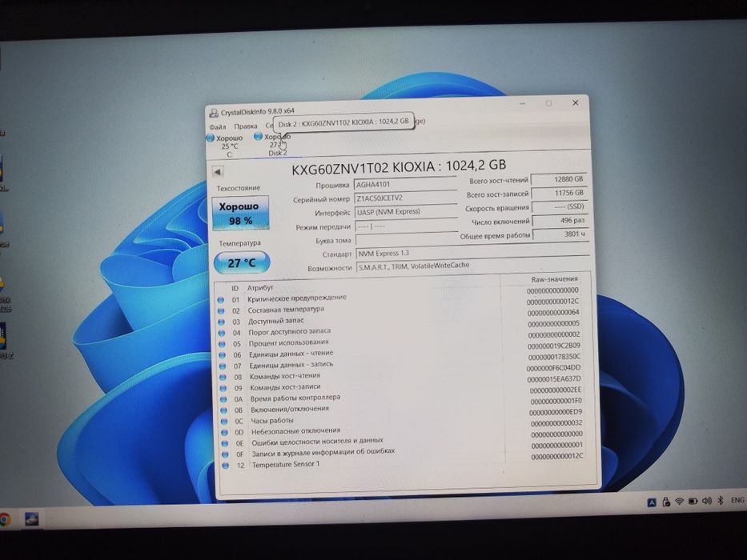Screen dimensions: 747x560
Task: Click status orb for 0F Записи в журнале
Action: (x=225, y=454)
